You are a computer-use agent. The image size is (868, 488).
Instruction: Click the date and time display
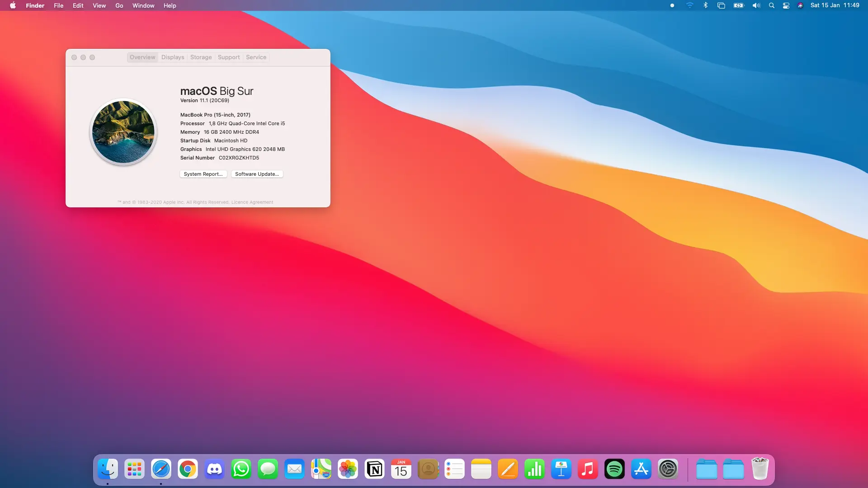coord(835,5)
